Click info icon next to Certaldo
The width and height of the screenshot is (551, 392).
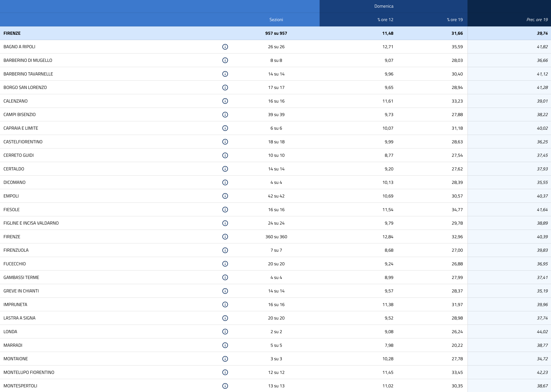225,169
